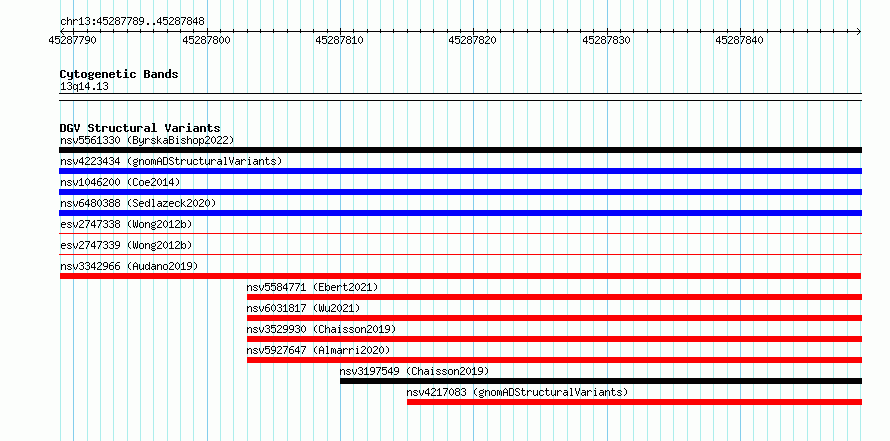The height and width of the screenshot is (441, 890).
Task: Click ruler position 45287840
Action: pyautogui.click(x=740, y=40)
